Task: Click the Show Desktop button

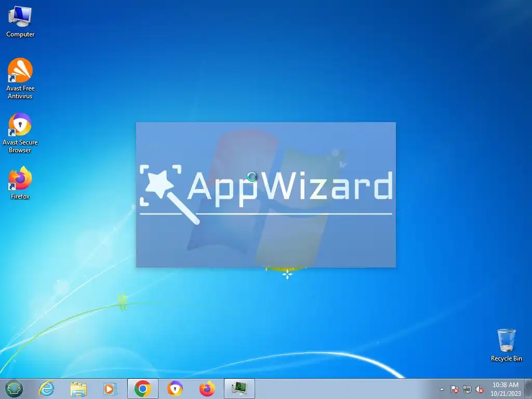Action: (529, 389)
